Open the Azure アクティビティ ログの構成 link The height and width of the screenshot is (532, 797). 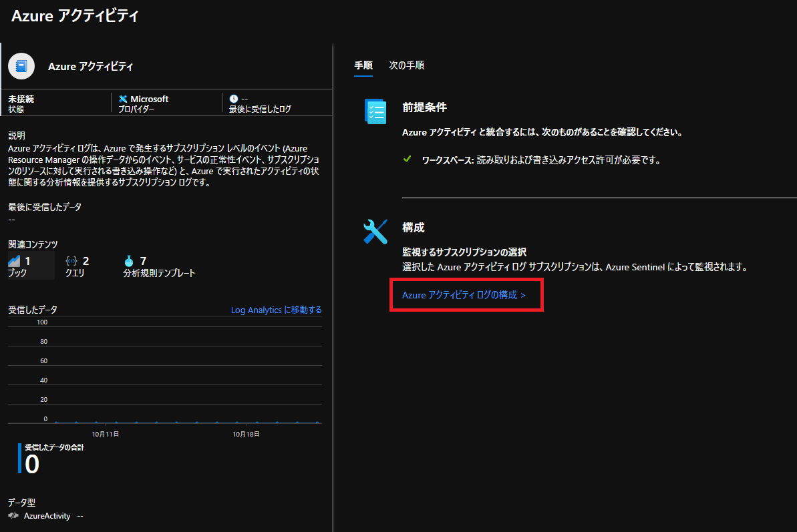pos(464,295)
